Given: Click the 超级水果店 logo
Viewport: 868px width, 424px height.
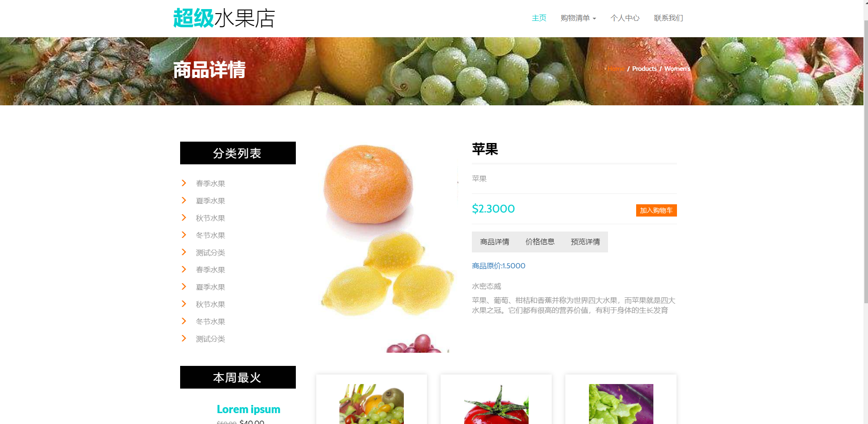Looking at the screenshot, I should tap(224, 18).
